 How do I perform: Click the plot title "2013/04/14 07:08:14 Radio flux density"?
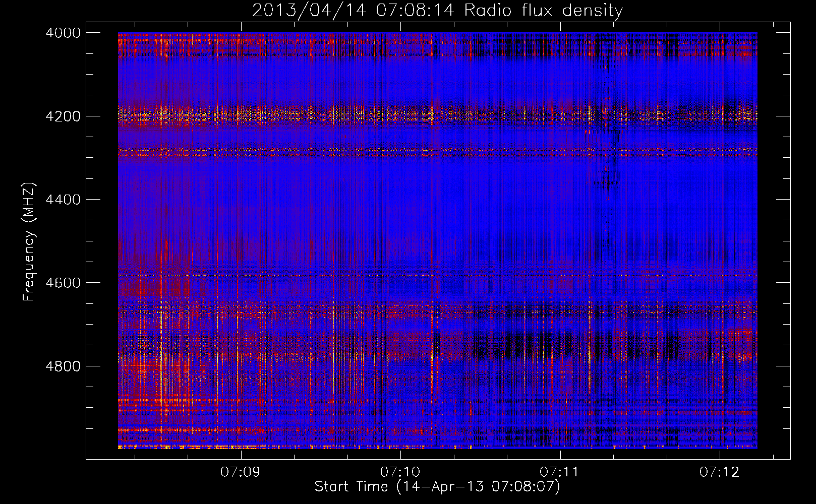pyautogui.click(x=437, y=10)
